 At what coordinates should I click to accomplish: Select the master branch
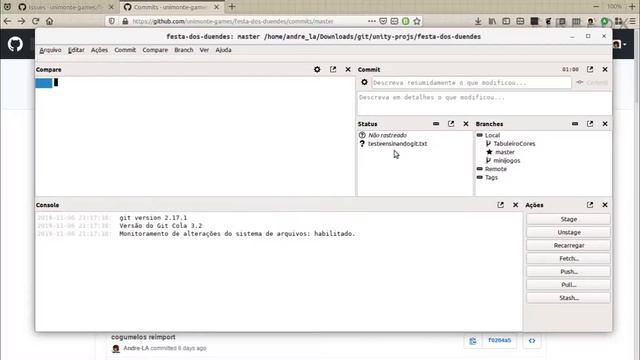504,152
